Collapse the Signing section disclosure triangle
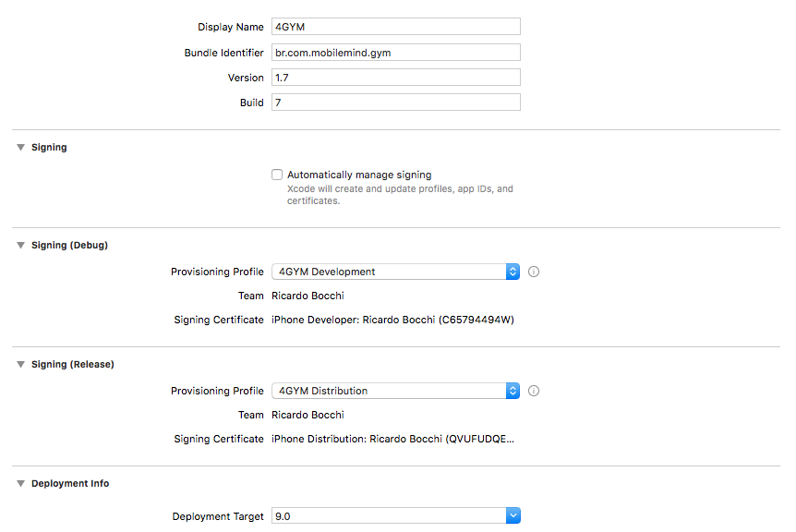Image resolution: width=796 pixels, height=532 pixels. pos(20,147)
